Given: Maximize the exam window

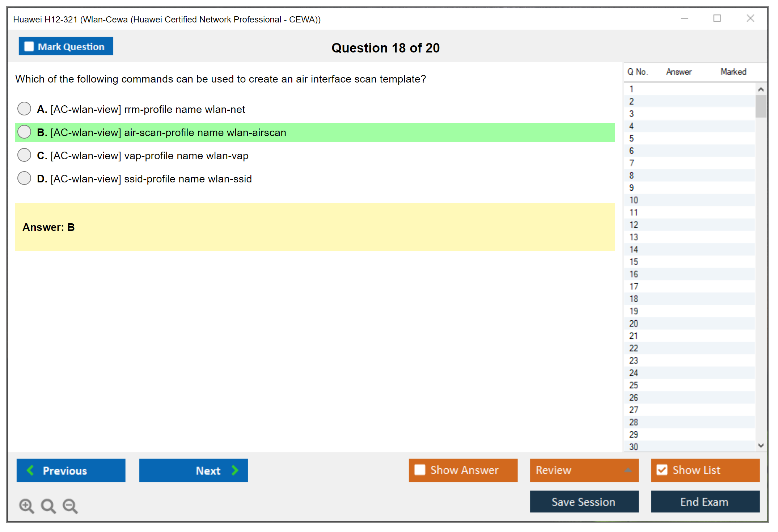Looking at the screenshot, I should 717,18.
